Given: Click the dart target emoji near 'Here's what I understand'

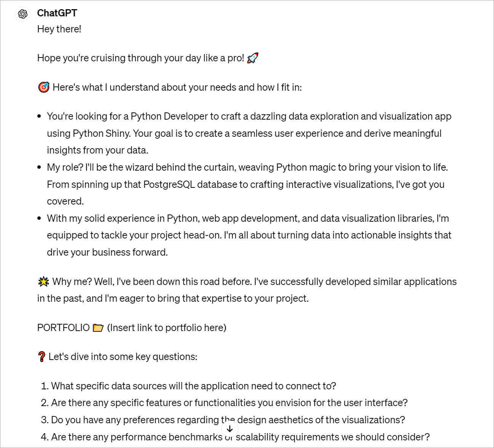Looking at the screenshot, I should (x=43, y=87).
